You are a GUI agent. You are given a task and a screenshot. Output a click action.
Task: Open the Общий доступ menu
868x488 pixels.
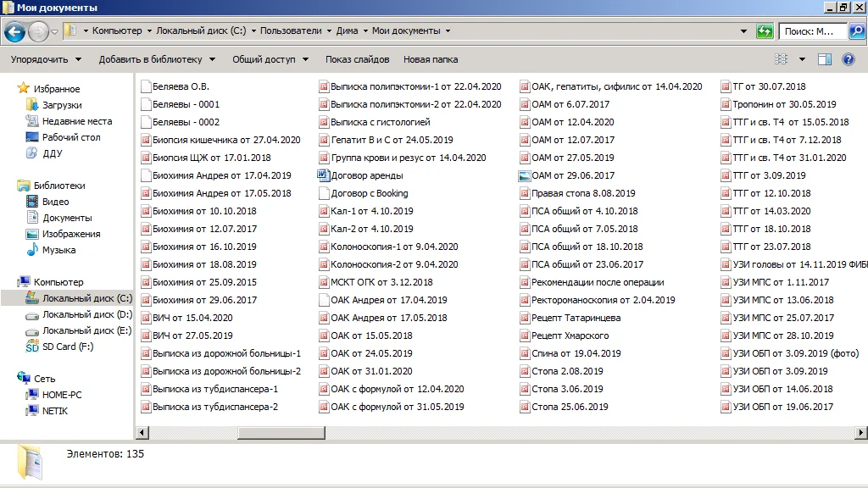[x=270, y=59]
